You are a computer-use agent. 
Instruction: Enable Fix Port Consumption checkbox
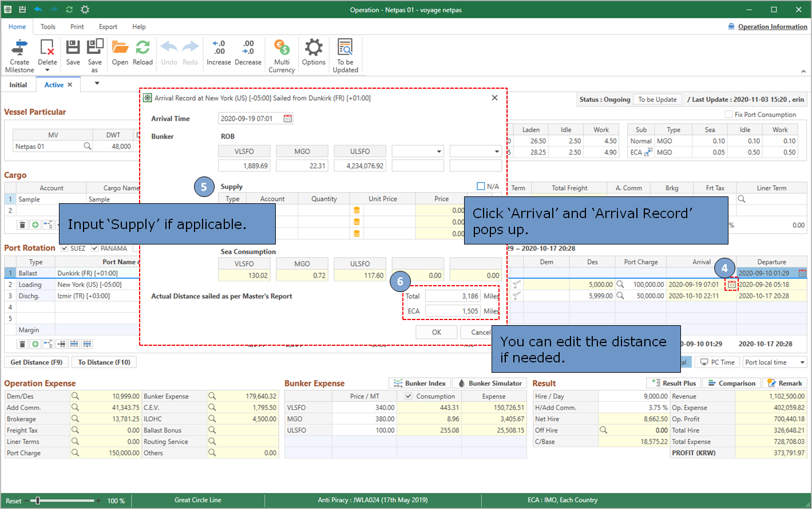[x=728, y=115]
